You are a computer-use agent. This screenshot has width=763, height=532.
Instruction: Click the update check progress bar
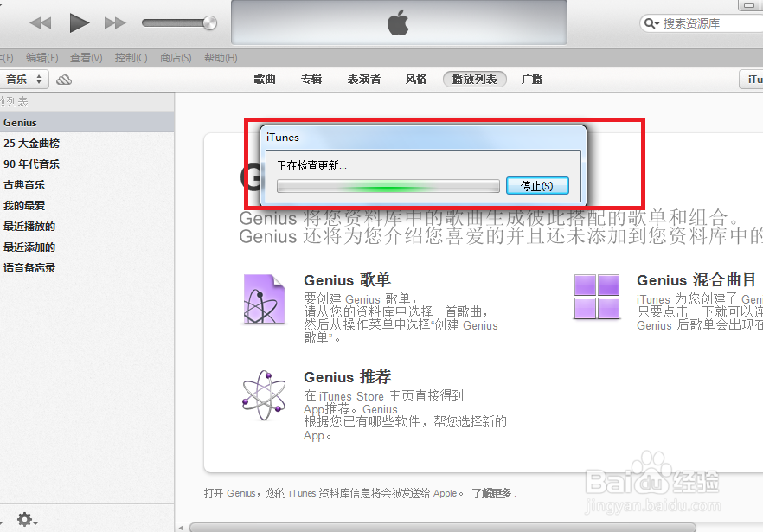388,187
